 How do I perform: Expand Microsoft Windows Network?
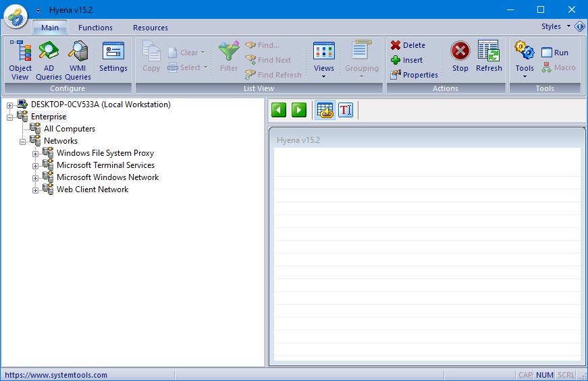tap(35, 178)
